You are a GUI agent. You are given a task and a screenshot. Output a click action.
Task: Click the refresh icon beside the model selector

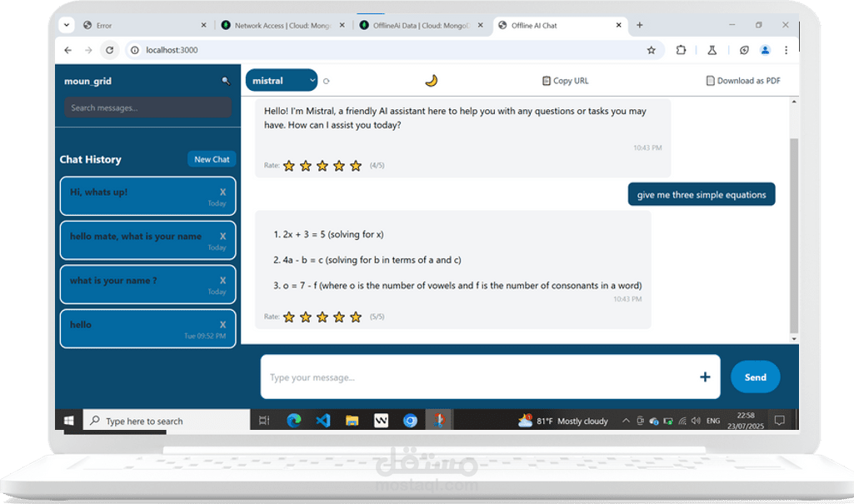(x=327, y=81)
